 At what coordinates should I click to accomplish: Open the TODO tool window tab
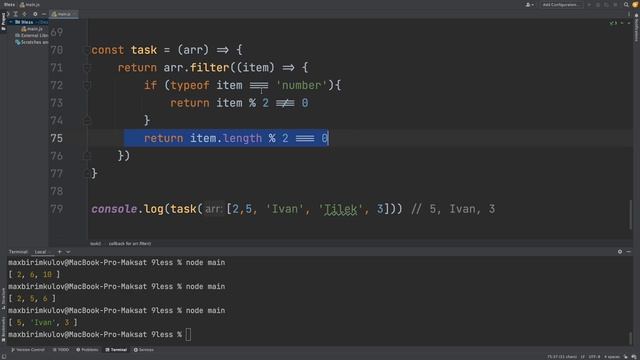[61, 350]
